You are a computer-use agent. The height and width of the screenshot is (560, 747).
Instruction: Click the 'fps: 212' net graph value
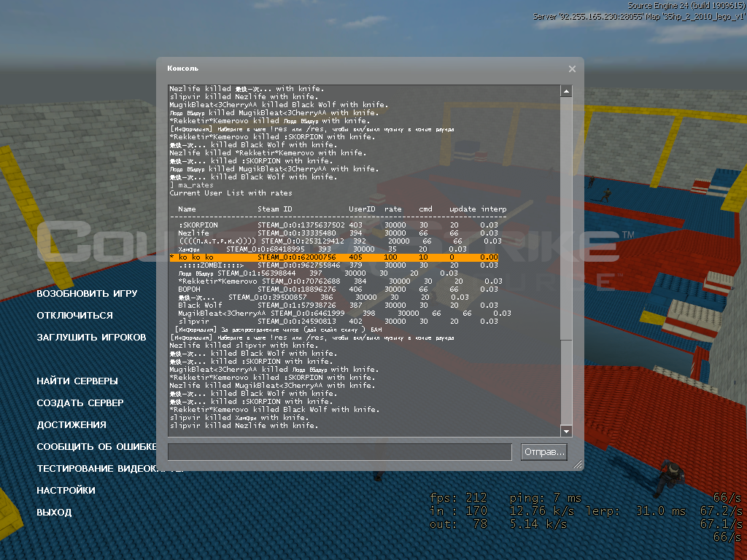click(x=458, y=498)
